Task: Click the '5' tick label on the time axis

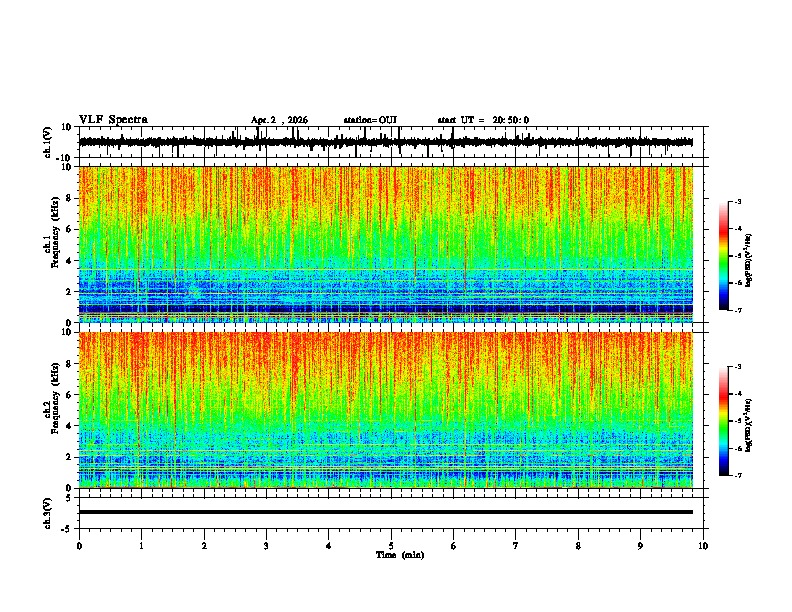Action: (391, 546)
